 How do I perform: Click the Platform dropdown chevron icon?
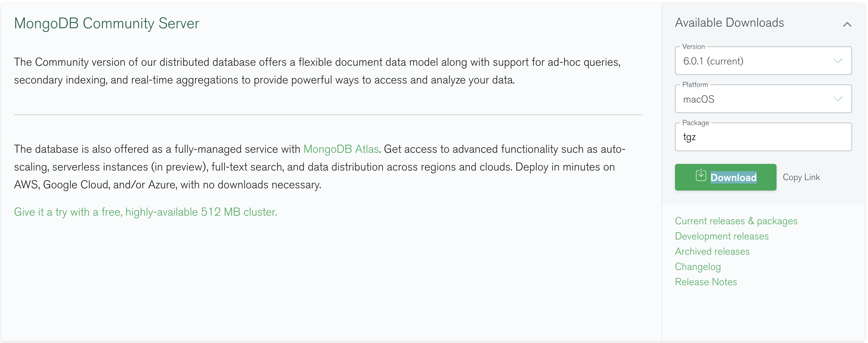point(838,99)
